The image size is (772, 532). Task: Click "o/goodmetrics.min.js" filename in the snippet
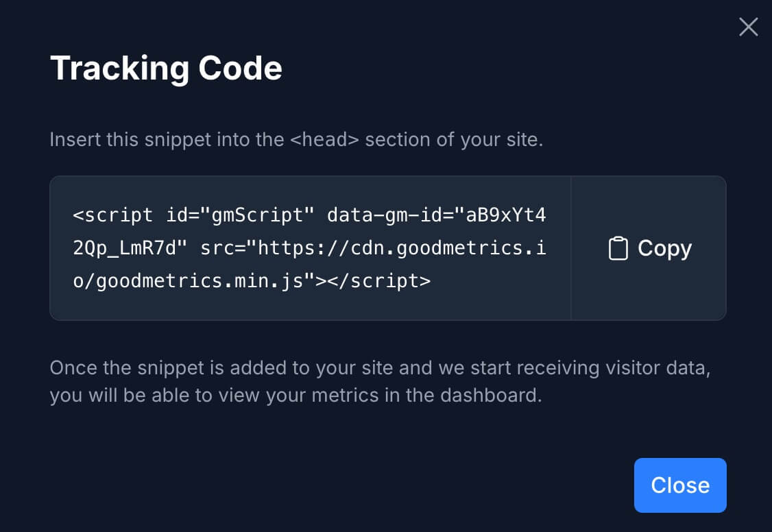pos(193,280)
